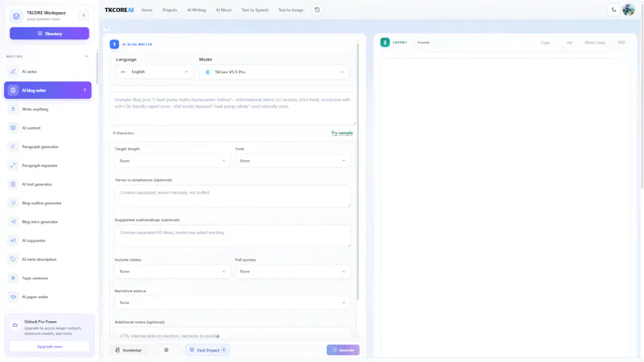Open the Narrative stance dropdown
The width and height of the screenshot is (644, 362).
tap(233, 303)
